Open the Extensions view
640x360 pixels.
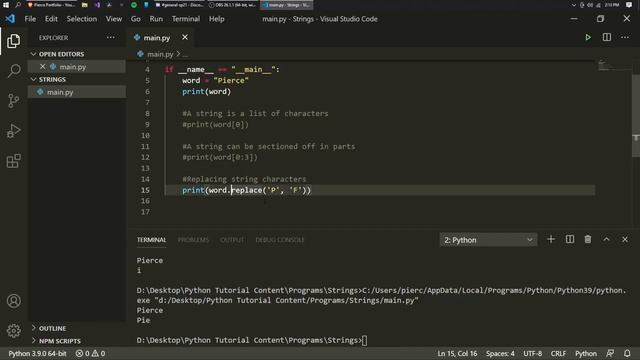pos(13,161)
